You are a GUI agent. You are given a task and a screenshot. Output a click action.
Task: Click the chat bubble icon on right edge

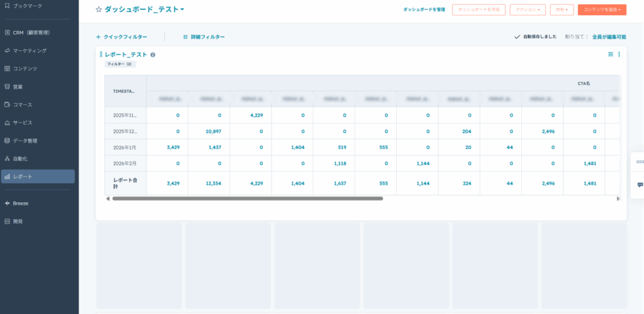pyautogui.click(x=640, y=185)
